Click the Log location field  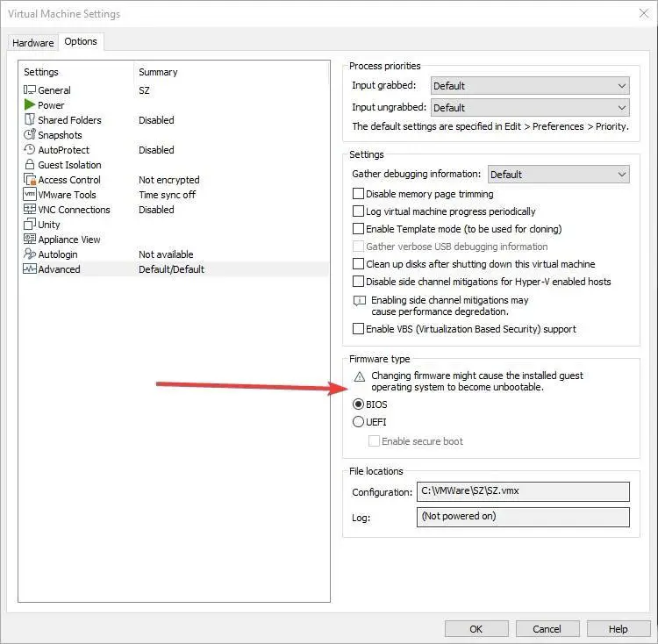pos(523,517)
